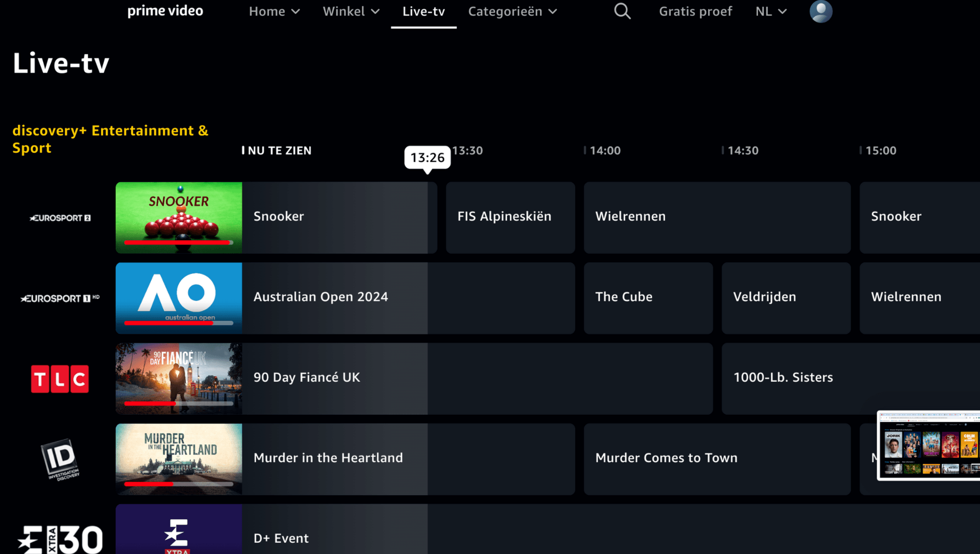Select the Eurosport 1 HD channel logo
980x554 pixels.
(60, 298)
